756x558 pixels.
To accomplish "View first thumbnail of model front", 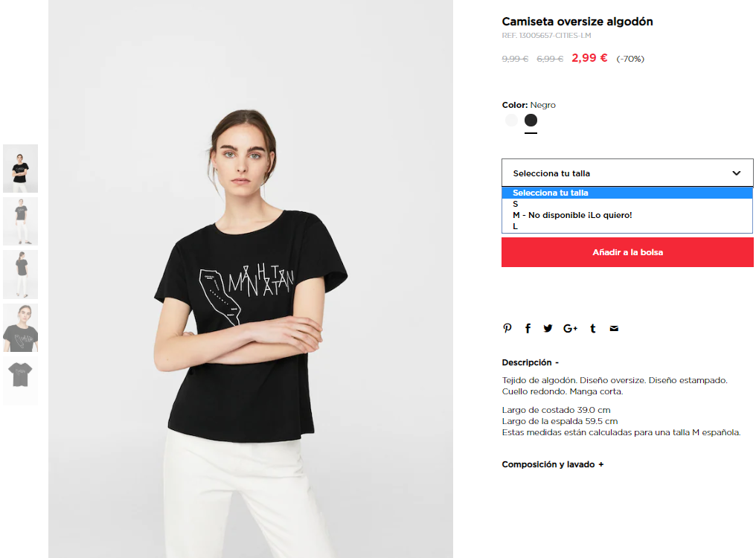I will (x=20, y=168).
